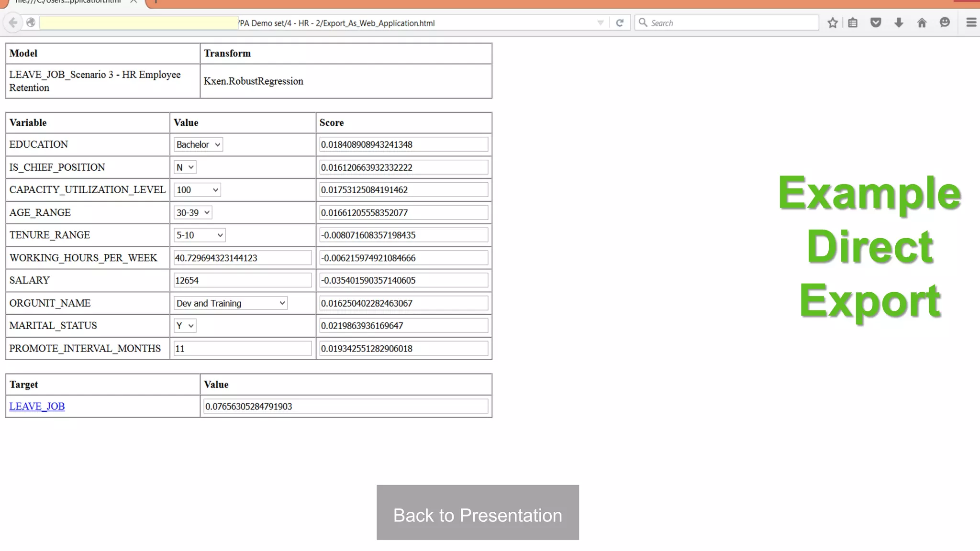Screen dimensions: 980x551
Task: Open CAPACITY_UTILIZATION_LEVEL 100 dropdown
Action: (197, 190)
